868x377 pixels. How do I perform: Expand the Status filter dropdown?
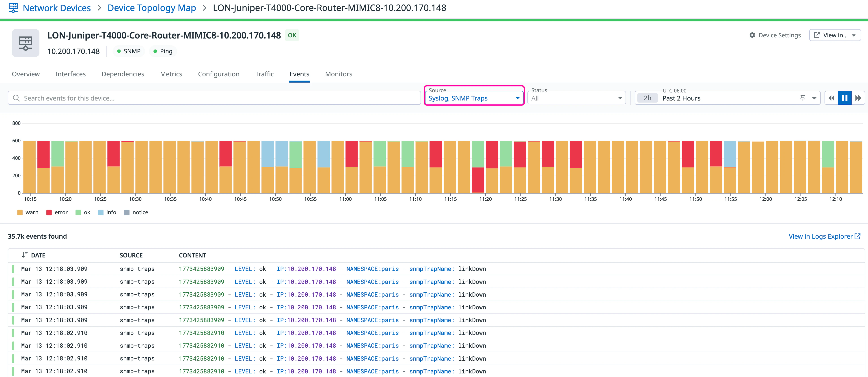[576, 98]
